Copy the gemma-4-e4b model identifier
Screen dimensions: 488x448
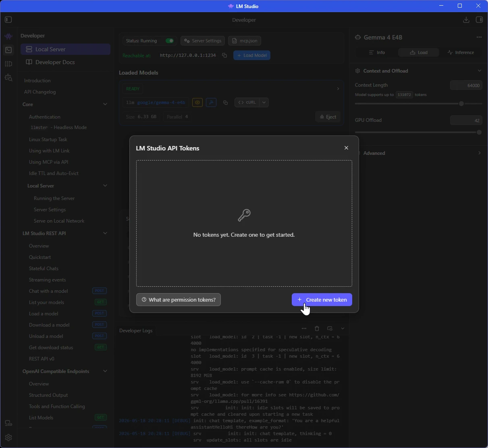(x=225, y=102)
